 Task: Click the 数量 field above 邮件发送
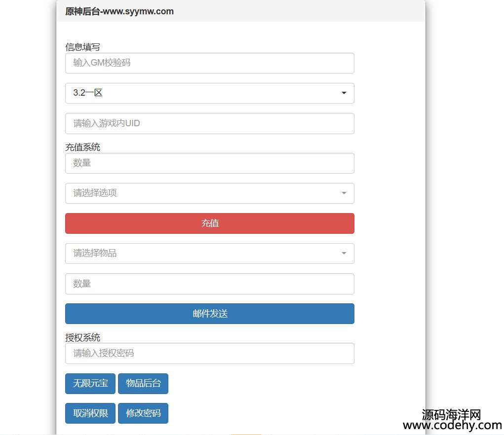tap(210, 284)
